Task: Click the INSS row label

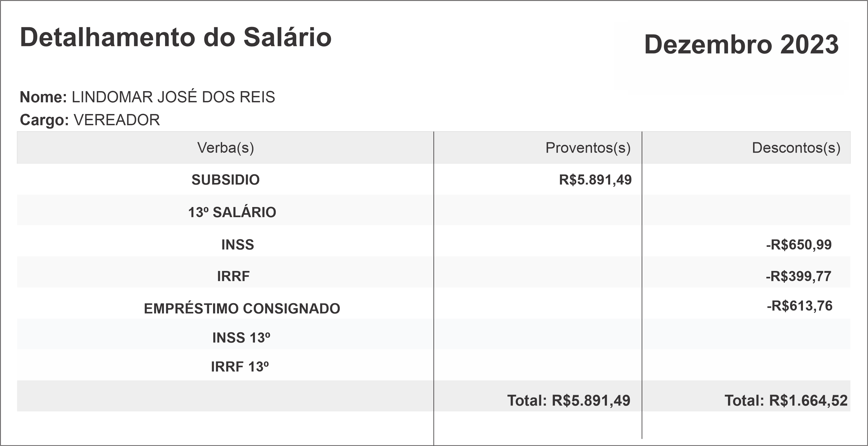Action: 238,244
